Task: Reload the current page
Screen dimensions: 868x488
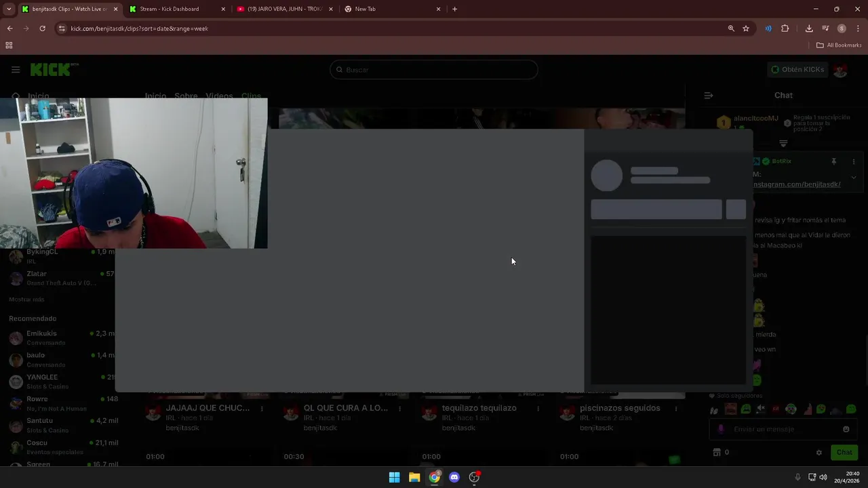Action: point(42,28)
